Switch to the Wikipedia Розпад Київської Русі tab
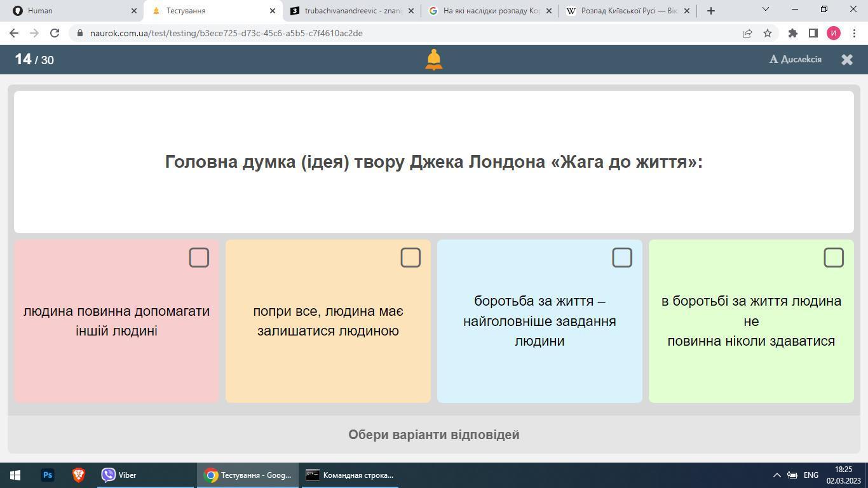Screen dimensions: 868x488 [x=628, y=11]
